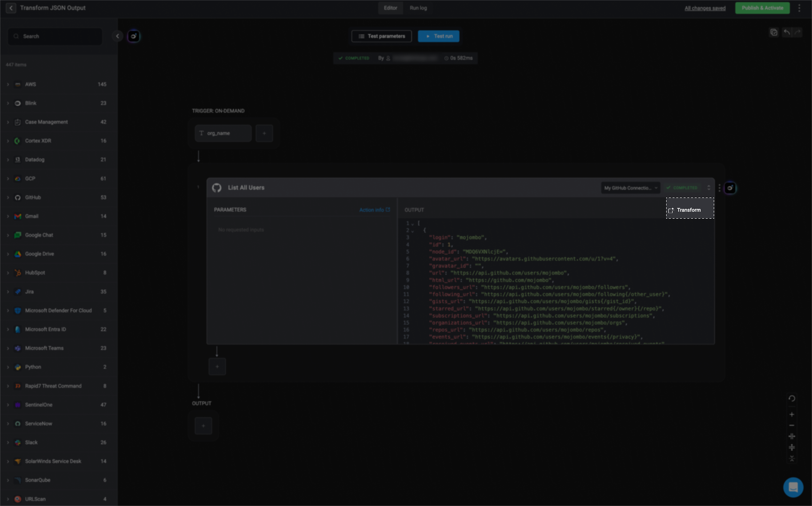Select the SentinelOne row

click(x=59, y=405)
